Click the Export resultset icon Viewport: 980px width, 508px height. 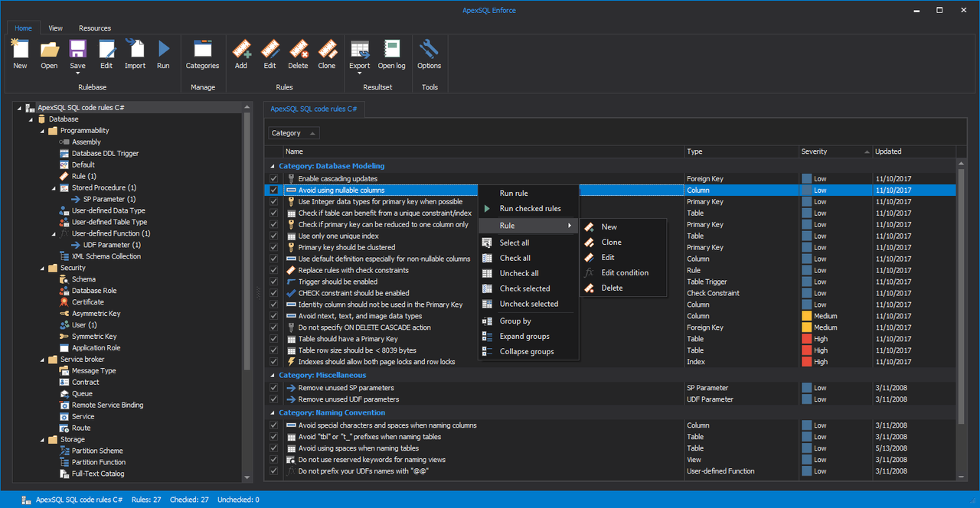tap(360, 50)
